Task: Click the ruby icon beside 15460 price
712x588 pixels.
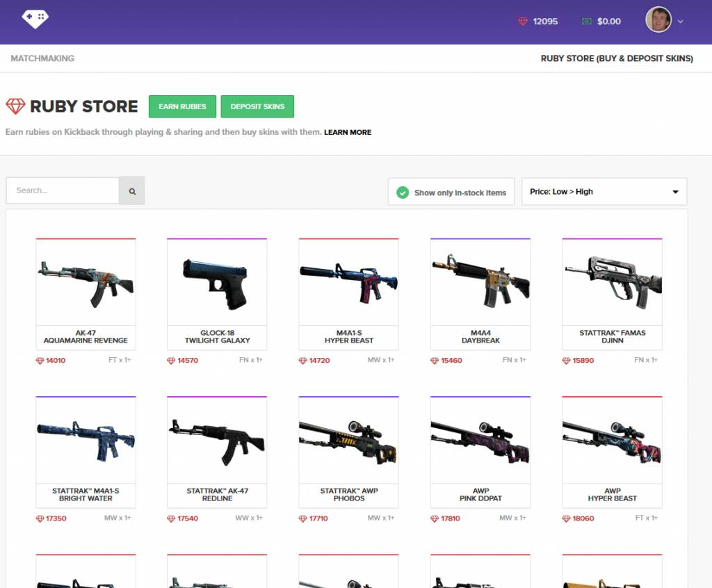Action: click(x=435, y=361)
